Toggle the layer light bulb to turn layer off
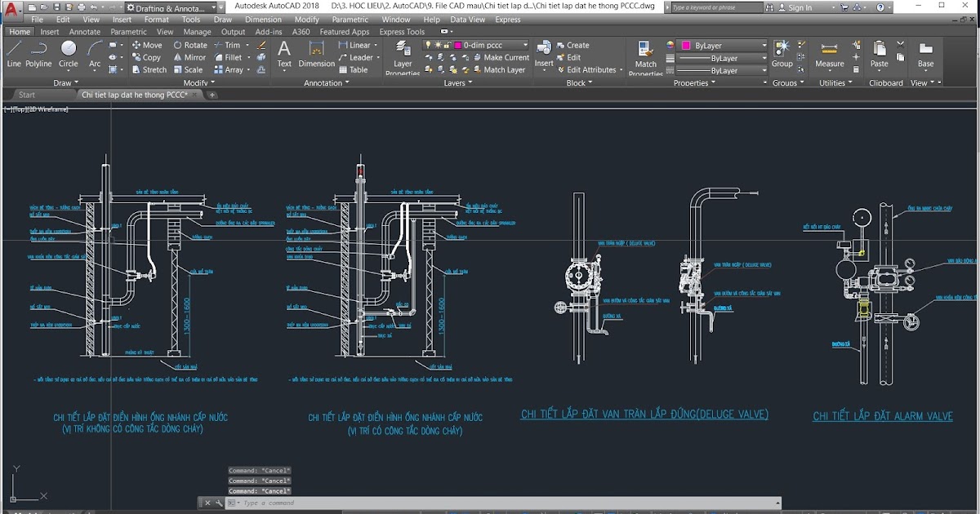980x514 pixels. [429, 45]
